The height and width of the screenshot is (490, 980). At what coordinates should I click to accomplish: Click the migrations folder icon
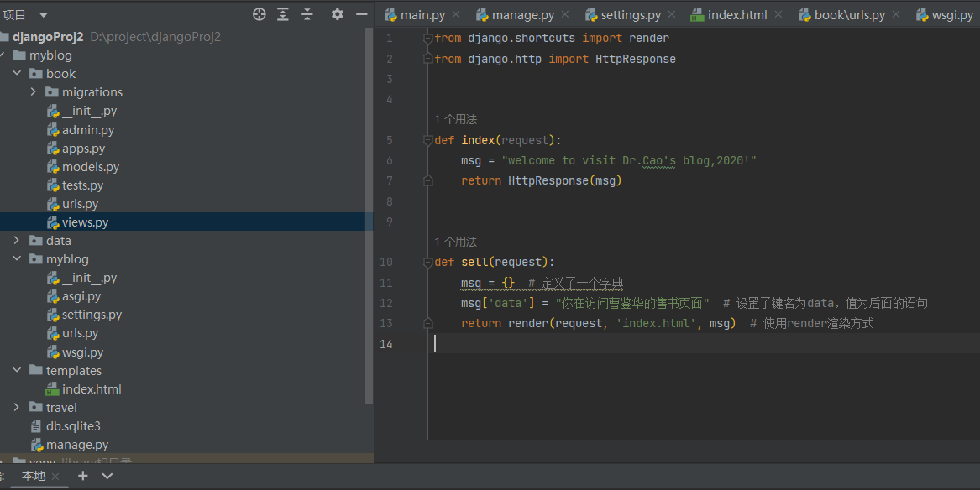click(x=52, y=92)
